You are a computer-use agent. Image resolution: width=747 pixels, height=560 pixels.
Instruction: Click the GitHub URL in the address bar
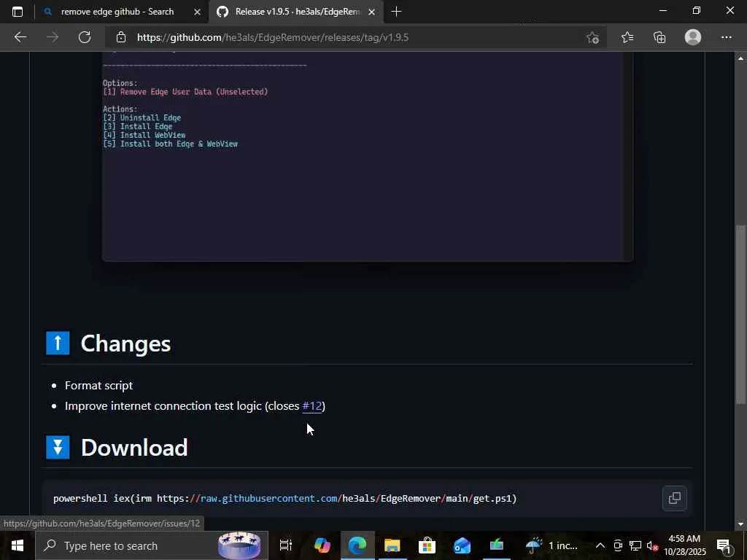(x=273, y=37)
